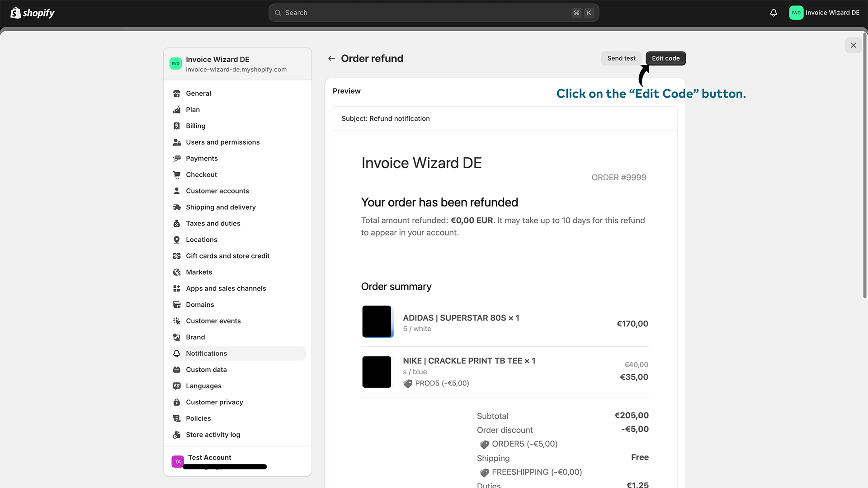
Task: Click the TA avatar badge
Action: (178, 462)
